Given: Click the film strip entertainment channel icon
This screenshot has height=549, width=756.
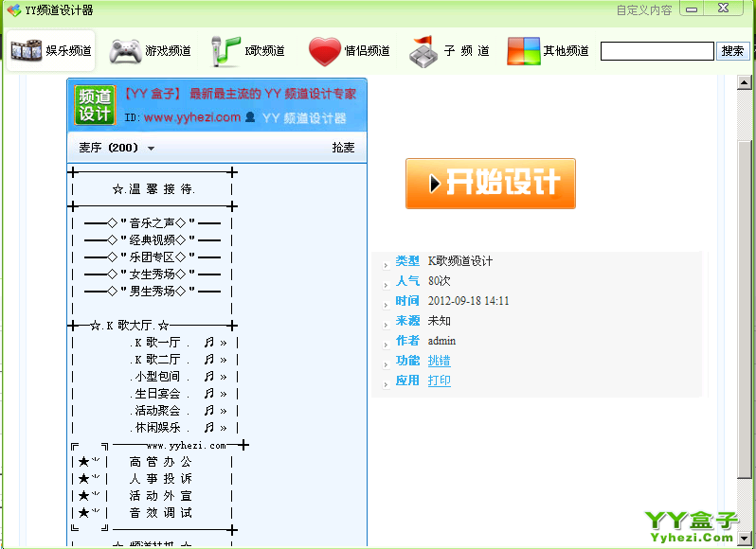Looking at the screenshot, I should coord(26,50).
